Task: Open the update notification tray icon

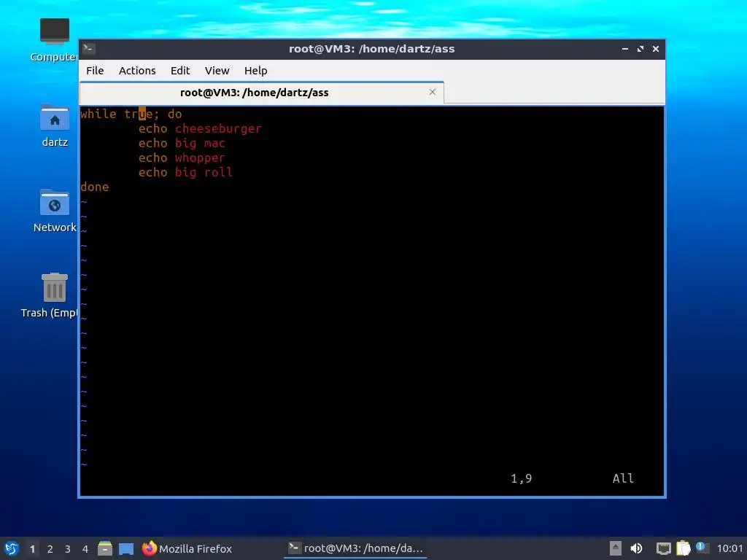Action: (x=702, y=548)
